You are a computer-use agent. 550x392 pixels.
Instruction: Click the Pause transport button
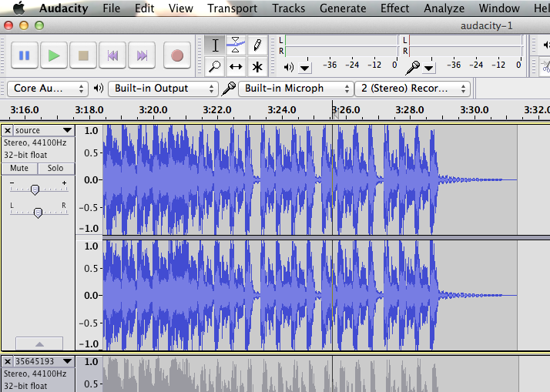tap(24, 55)
